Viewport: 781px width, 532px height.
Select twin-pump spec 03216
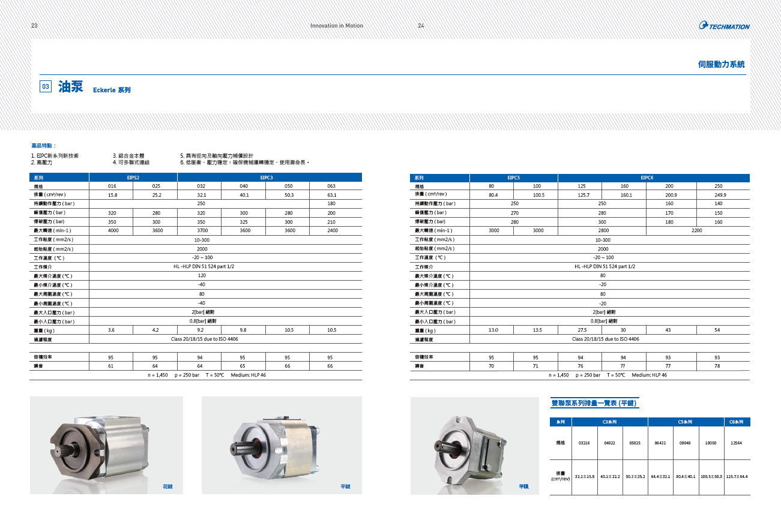[x=584, y=443]
